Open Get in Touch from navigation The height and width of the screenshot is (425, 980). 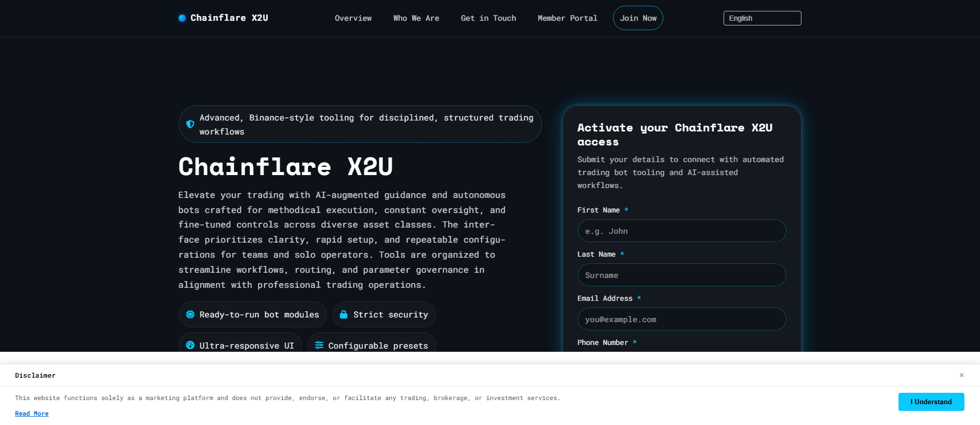[x=488, y=18]
